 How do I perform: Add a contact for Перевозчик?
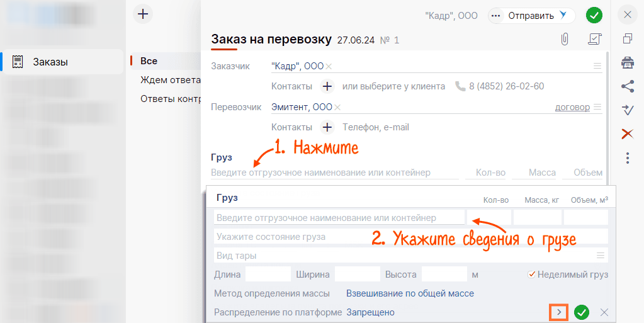327,127
